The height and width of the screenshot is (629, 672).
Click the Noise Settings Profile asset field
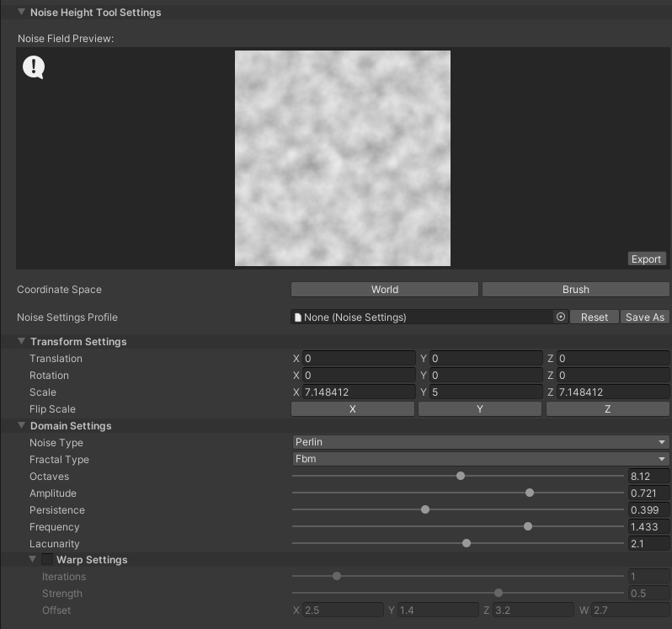[421, 317]
